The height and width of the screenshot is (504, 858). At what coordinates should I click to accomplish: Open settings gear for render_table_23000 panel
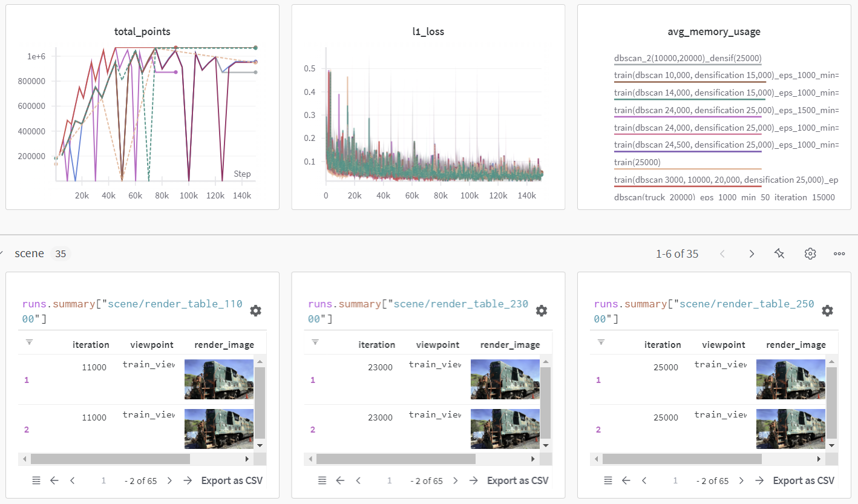(x=542, y=311)
